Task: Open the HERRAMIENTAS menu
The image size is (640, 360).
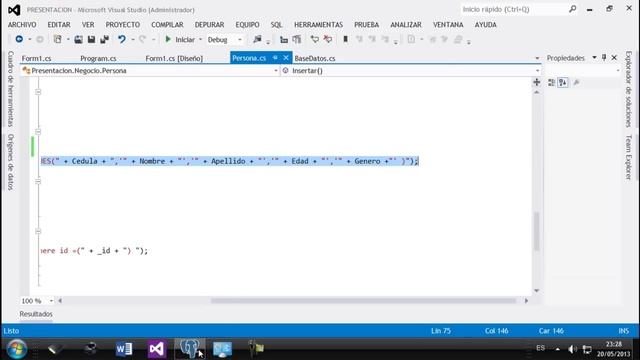Action: point(318,25)
